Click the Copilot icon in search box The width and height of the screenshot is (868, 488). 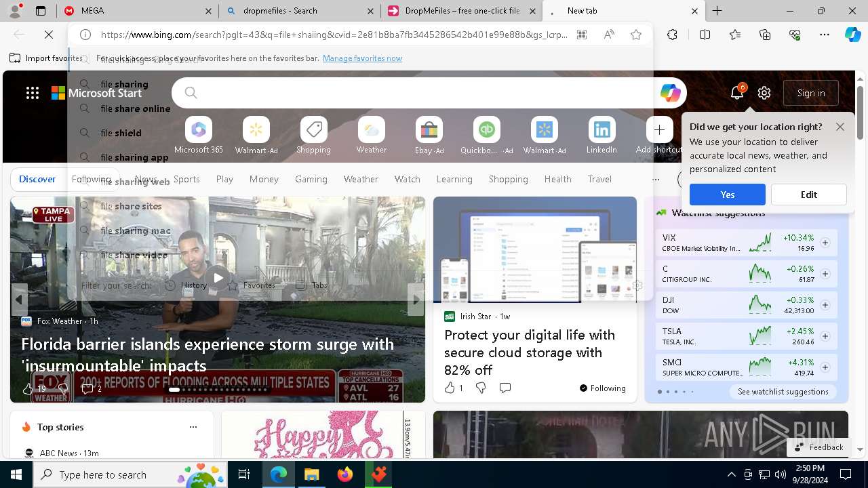coord(670,93)
